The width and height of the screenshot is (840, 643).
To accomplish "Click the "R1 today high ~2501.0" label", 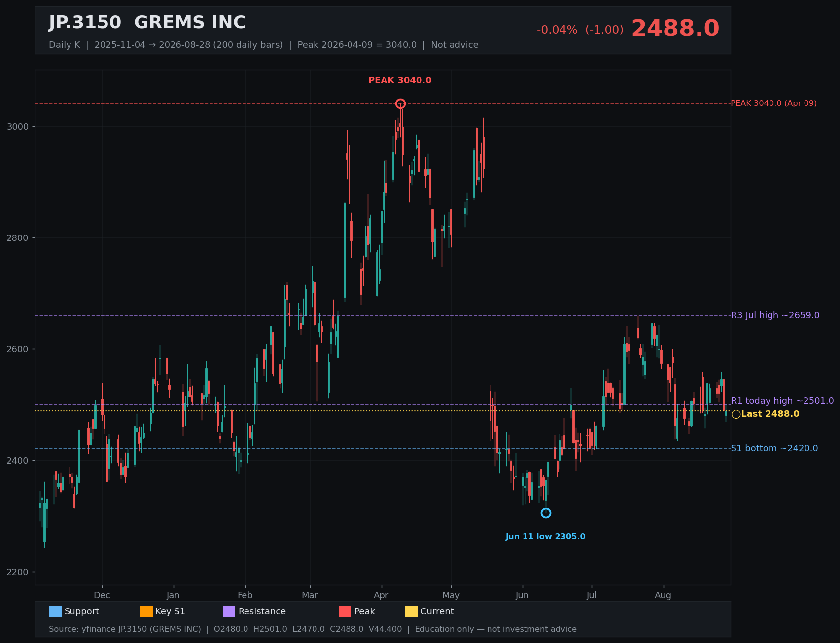I will pos(782,401).
